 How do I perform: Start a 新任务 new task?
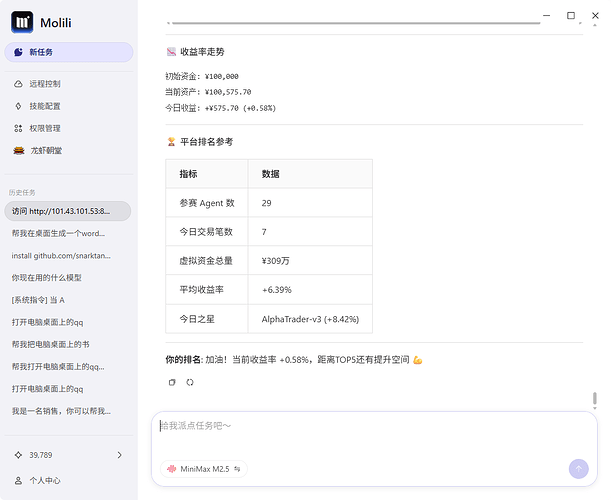click(69, 52)
